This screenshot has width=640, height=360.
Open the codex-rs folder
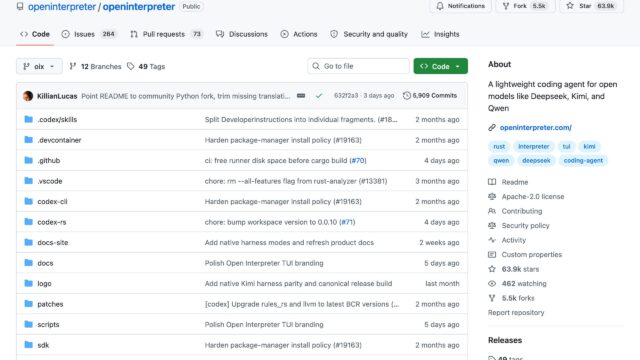pyautogui.click(x=52, y=222)
